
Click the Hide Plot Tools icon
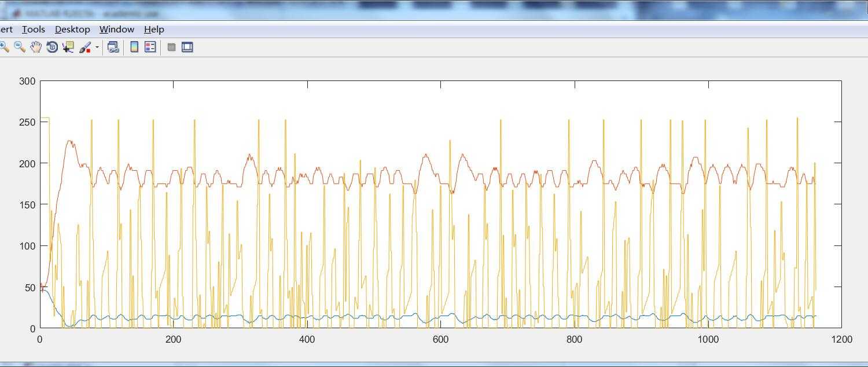[171, 47]
